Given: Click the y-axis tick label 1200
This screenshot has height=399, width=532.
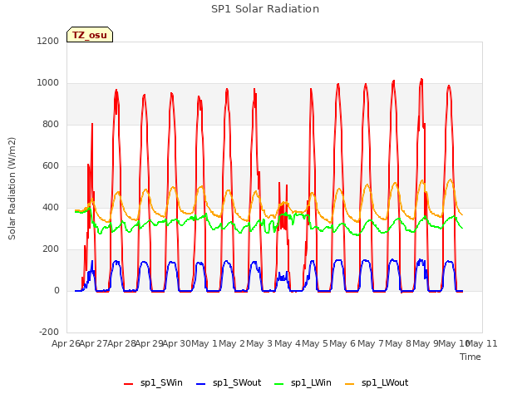Looking at the screenshot, I should 48,41.
